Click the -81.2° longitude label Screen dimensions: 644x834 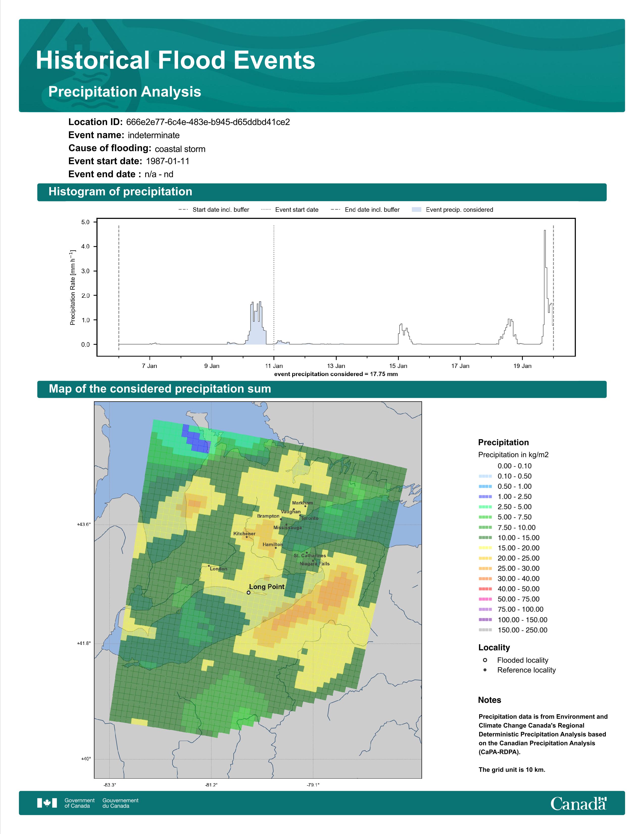point(211,785)
